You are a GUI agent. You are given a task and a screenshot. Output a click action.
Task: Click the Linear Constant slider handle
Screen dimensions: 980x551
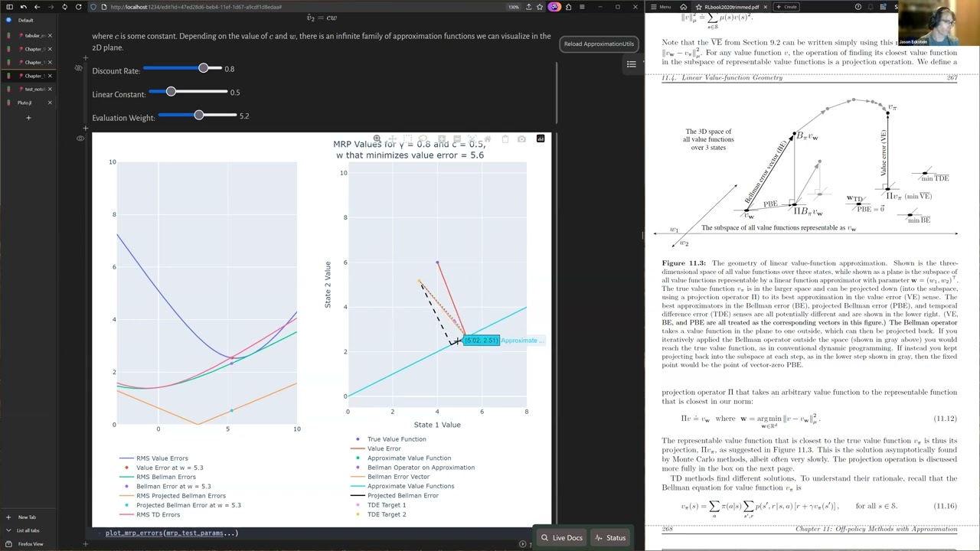(x=171, y=92)
